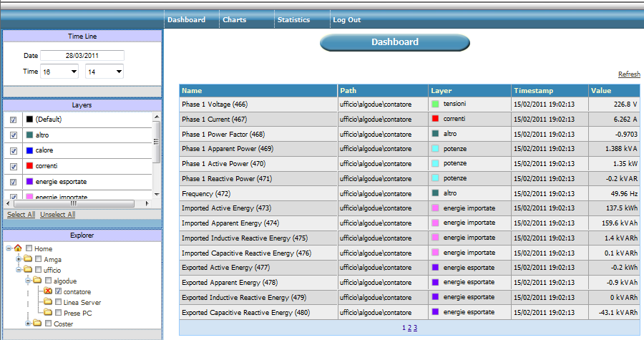
Task: Click the ufficio folder icon
Action: pos(28,270)
